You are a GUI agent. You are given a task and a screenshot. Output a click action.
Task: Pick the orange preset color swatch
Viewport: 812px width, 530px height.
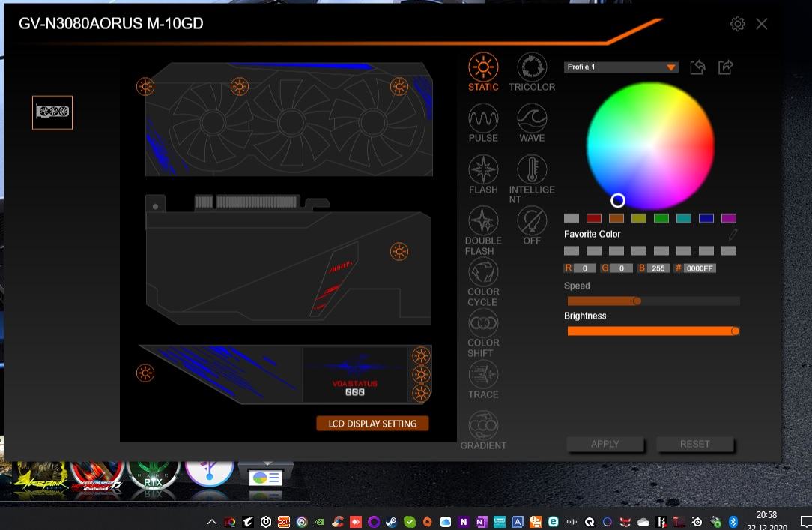[616, 218]
